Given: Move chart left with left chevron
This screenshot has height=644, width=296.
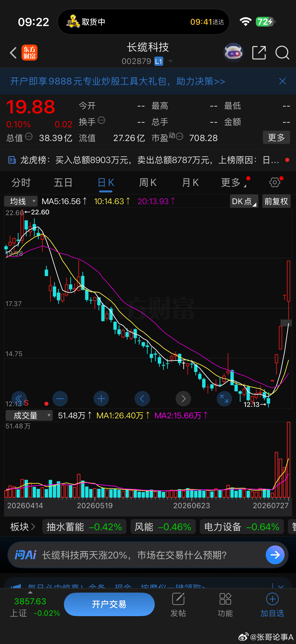Looking at the screenshot, I should 142,399.
